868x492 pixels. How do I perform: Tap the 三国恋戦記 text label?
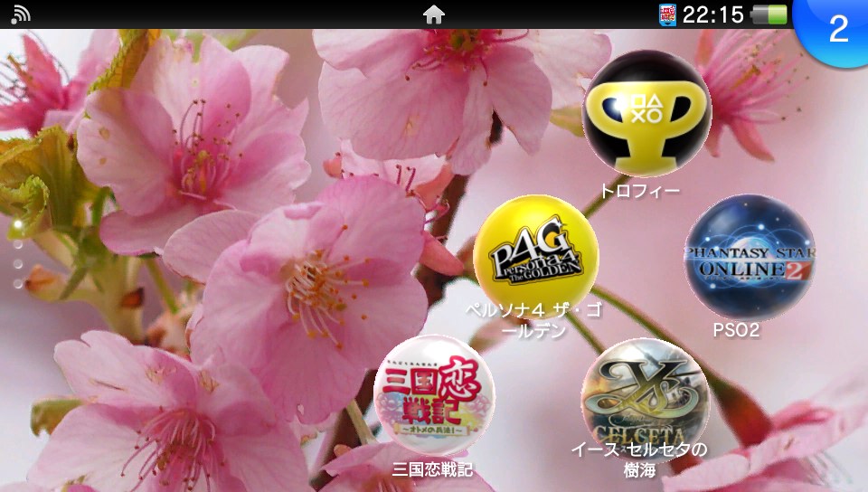[x=432, y=469]
